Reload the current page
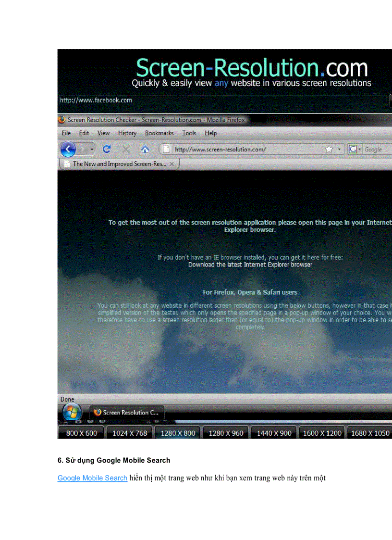 (x=106, y=149)
